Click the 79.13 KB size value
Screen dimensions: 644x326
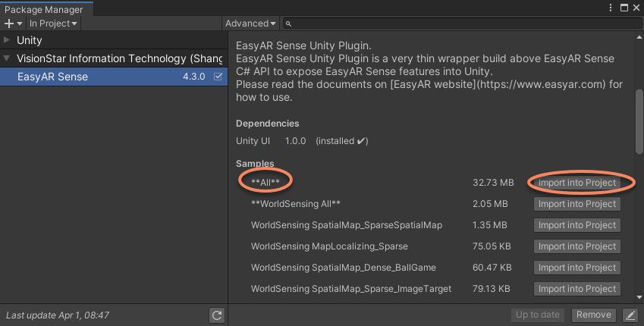pyautogui.click(x=492, y=289)
